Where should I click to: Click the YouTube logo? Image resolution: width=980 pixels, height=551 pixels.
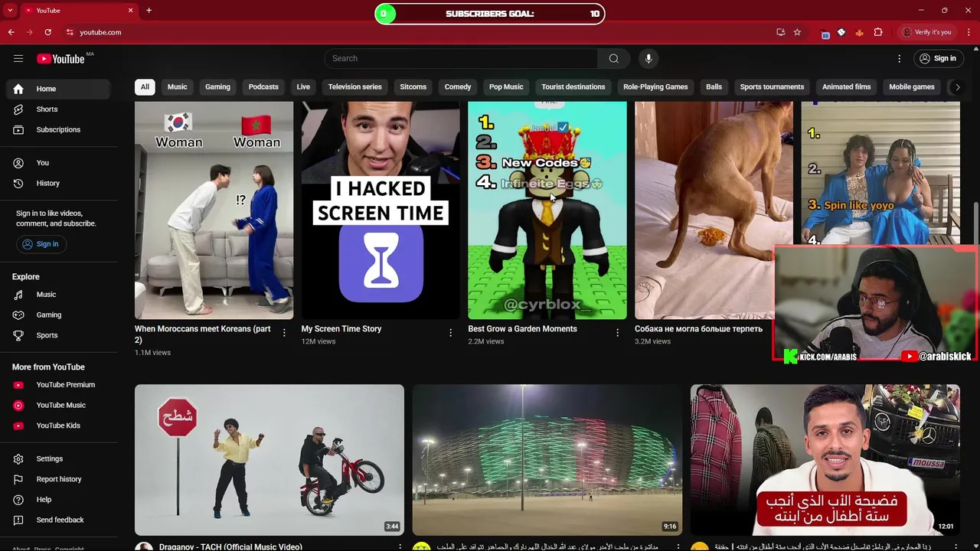click(x=60, y=59)
